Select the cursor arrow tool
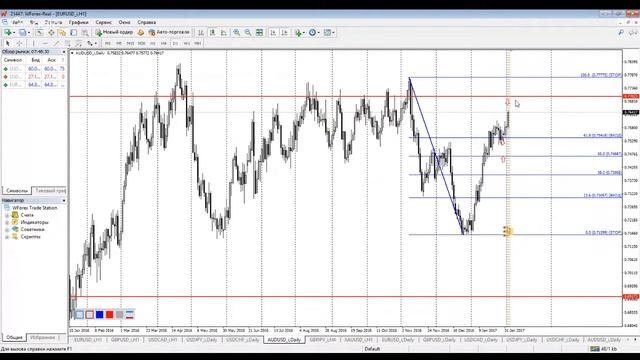The height and width of the screenshot is (360, 640). point(7,43)
